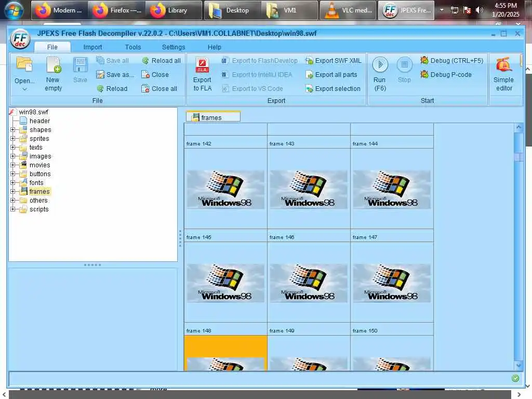Run the SWF with Run (F6)
532x399 pixels.
(x=380, y=74)
